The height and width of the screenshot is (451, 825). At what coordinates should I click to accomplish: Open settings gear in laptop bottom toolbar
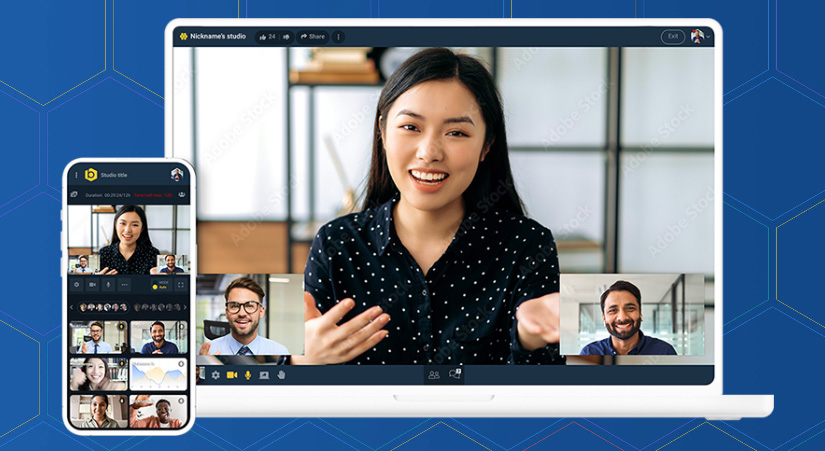(x=215, y=375)
